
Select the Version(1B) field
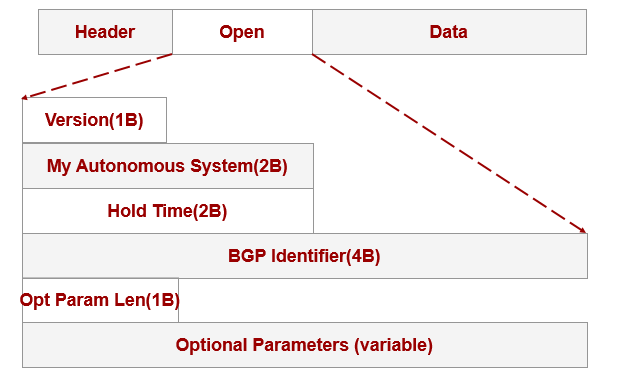tap(95, 120)
